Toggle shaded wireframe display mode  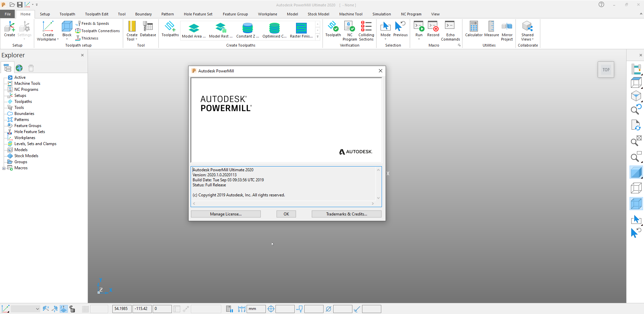[636, 203]
